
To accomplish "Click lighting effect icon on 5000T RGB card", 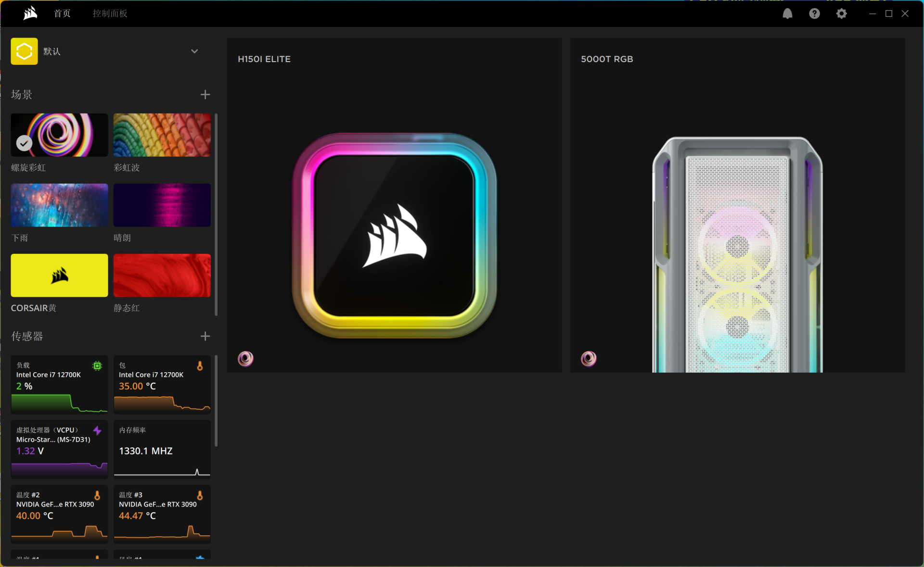I will click(588, 358).
